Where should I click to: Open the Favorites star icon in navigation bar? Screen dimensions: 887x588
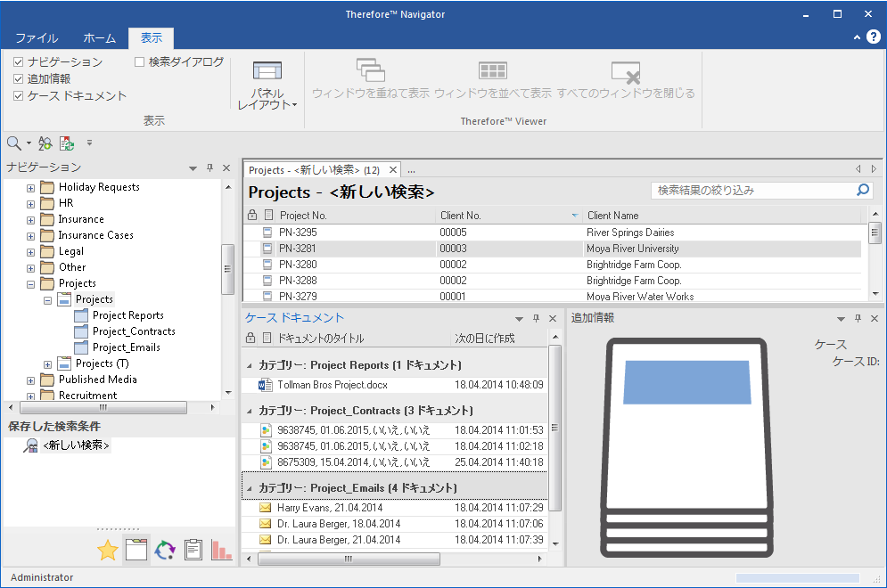[108, 550]
